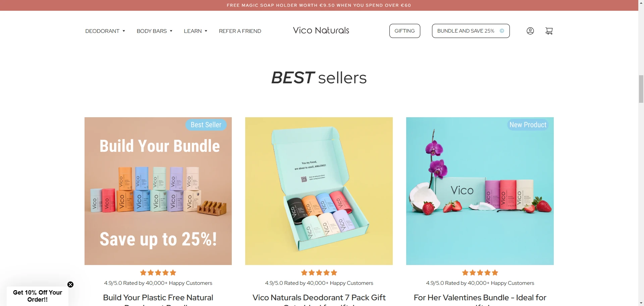Open the user account icon
Screen dimensions: 644x306
click(x=530, y=31)
